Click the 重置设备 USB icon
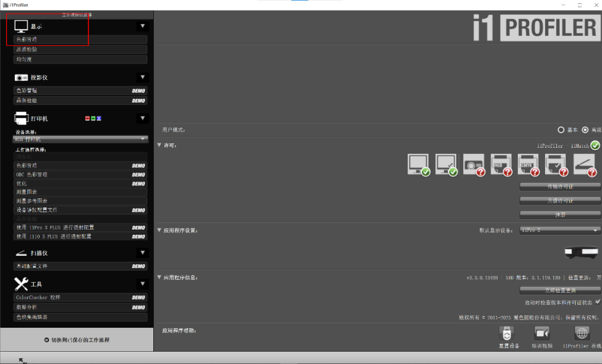 click(507, 333)
